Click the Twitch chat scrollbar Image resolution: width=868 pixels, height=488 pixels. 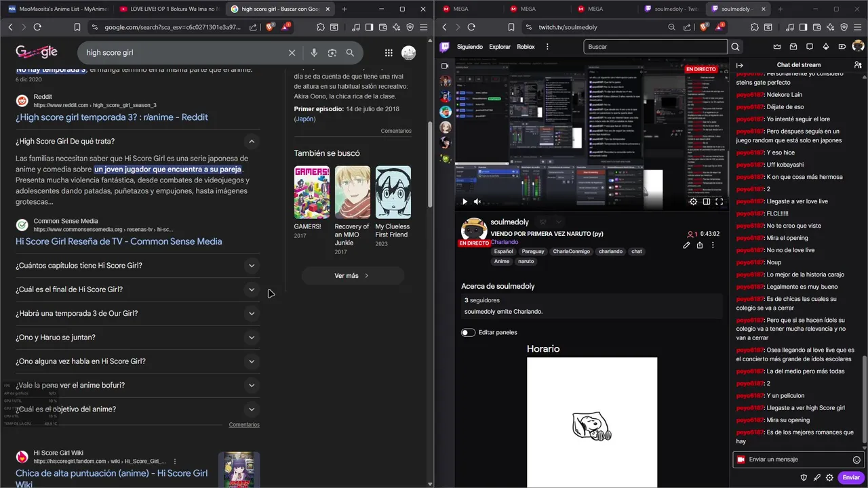[865, 400]
